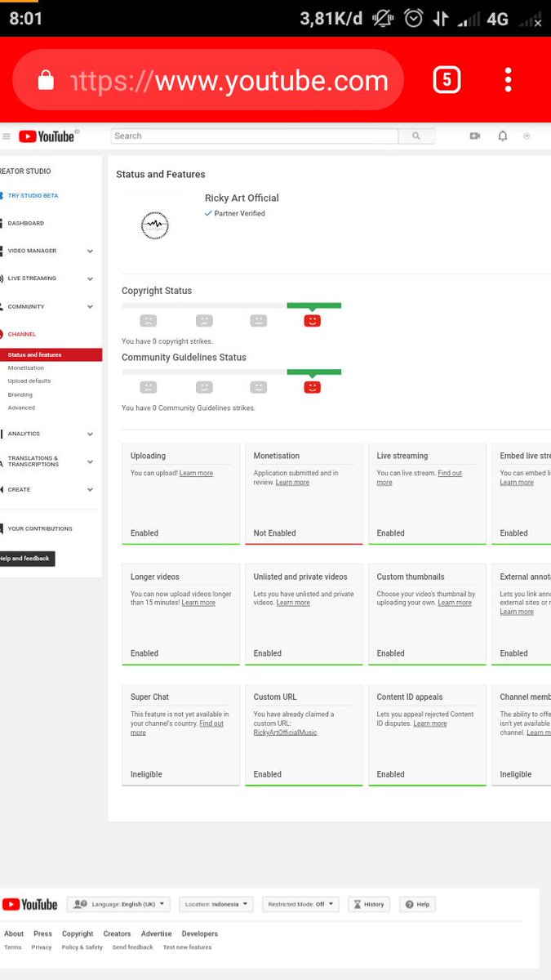Click Send feedback in footer
Image resolution: width=551 pixels, height=980 pixels.
click(133, 947)
